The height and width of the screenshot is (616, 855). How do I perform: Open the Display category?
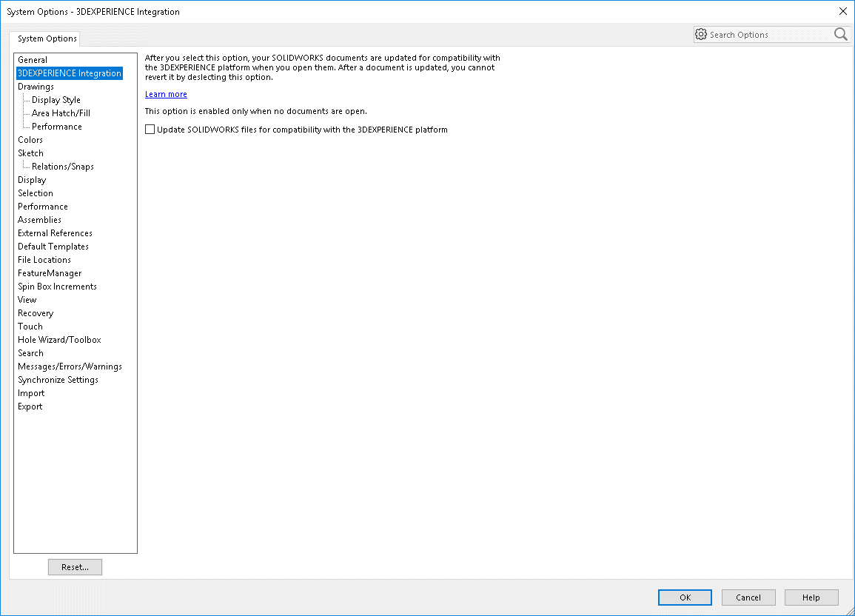click(x=32, y=180)
